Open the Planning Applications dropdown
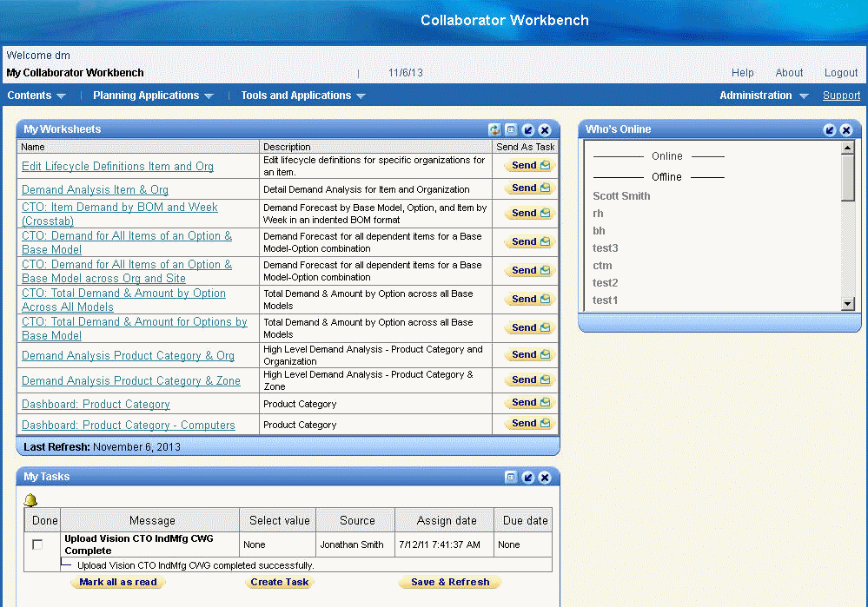The height and width of the screenshot is (607, 868). 153,96
